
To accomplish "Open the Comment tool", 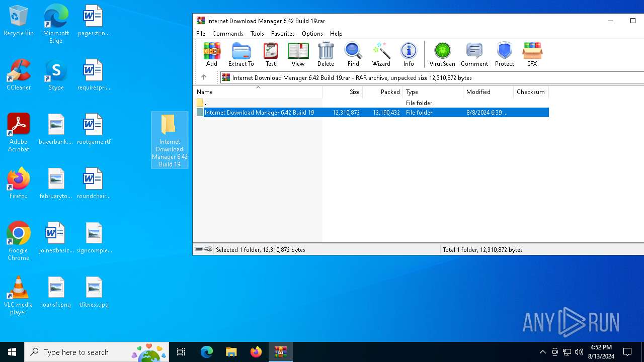I will click(x=474, y=54).
